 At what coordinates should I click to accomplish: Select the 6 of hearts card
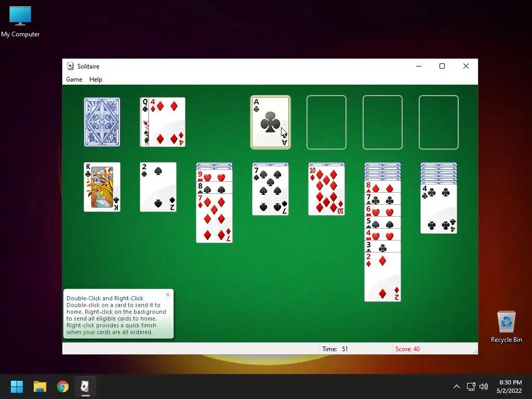coord(382,211)
